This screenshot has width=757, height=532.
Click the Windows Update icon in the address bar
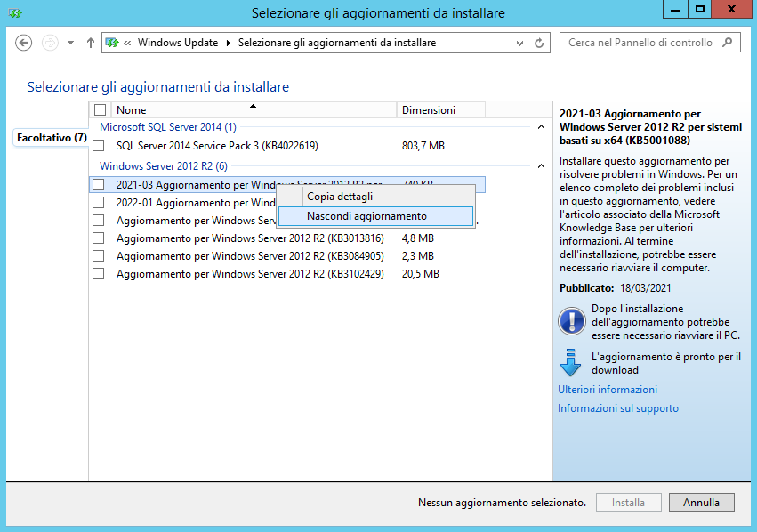pyautogui.click(x=112, y=43)
